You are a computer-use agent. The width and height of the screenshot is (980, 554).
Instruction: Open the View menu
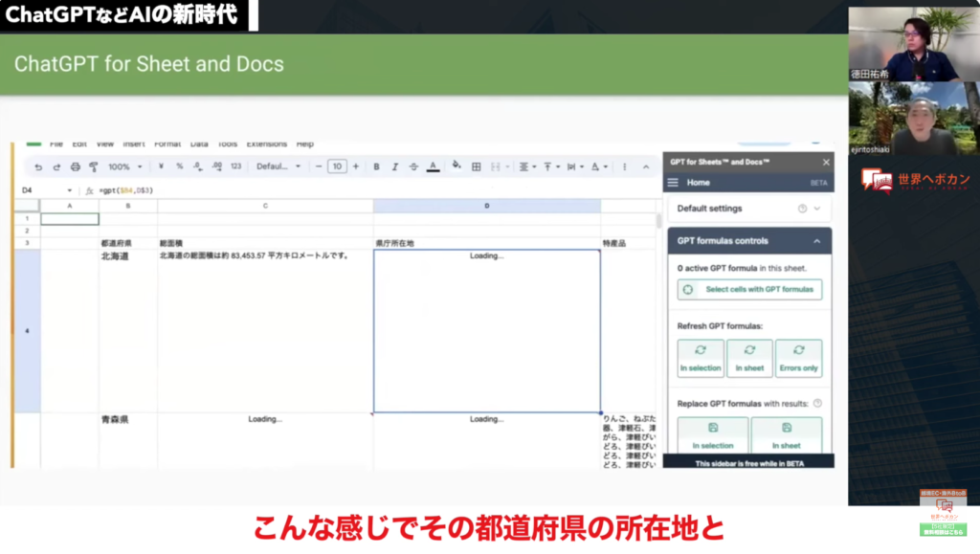(x=105, y=144)
